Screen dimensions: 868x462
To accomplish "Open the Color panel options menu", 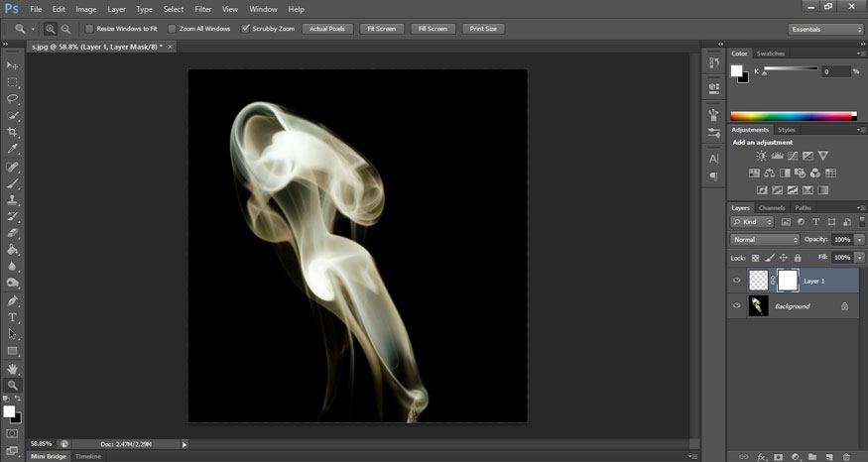I will tap(861, 54).
